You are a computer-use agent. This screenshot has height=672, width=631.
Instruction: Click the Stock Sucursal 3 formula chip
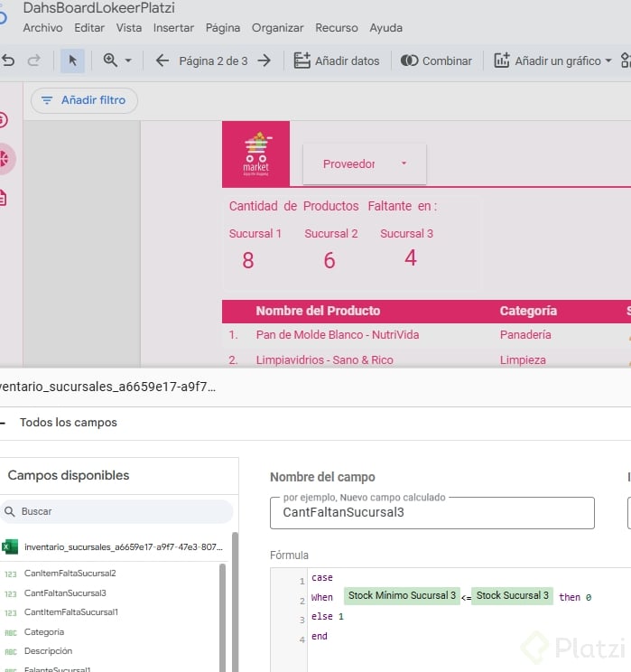pyautogui.click(x=513, y=596)
